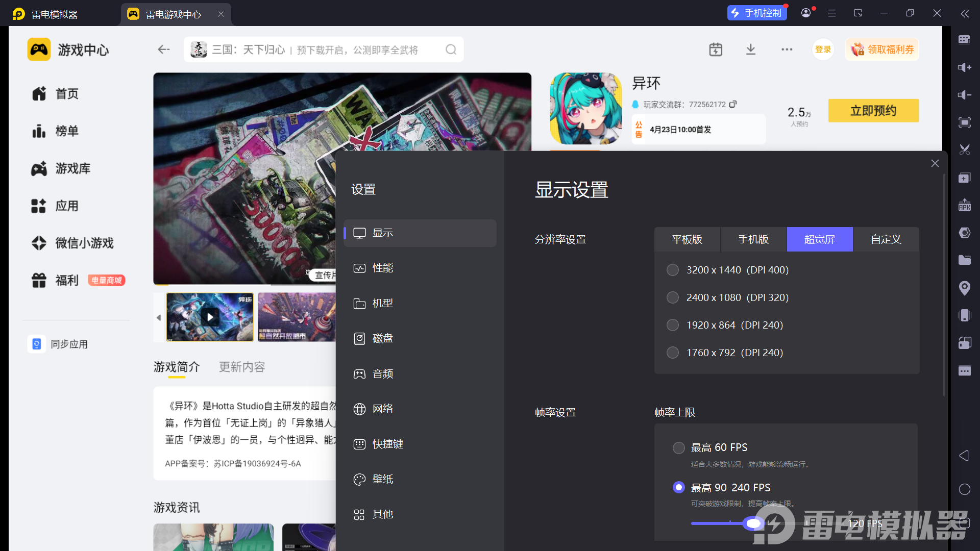The image size is (980, 551).
Task: Increase volume using the sidebar speaker-plus icon
Action: tap(964, 67)
